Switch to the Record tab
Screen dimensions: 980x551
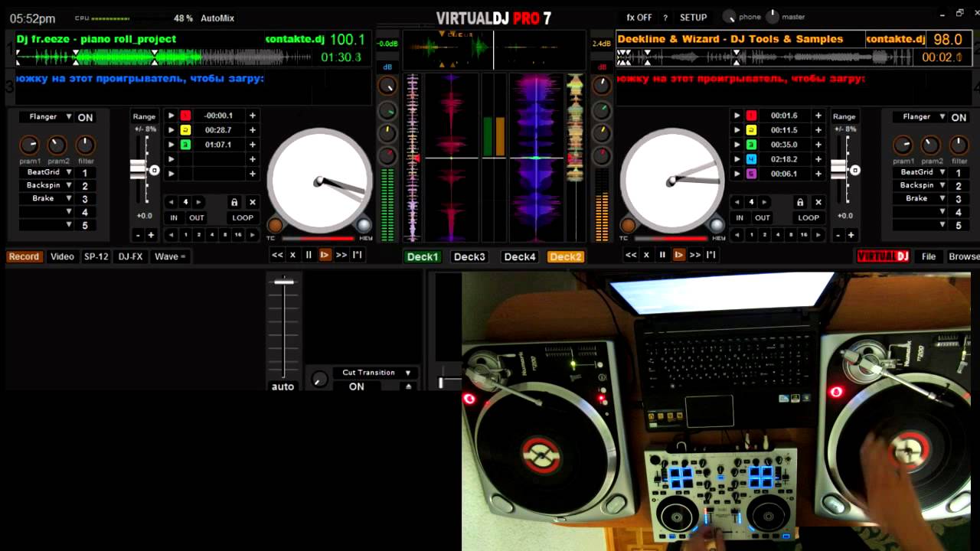click(24, 256)
